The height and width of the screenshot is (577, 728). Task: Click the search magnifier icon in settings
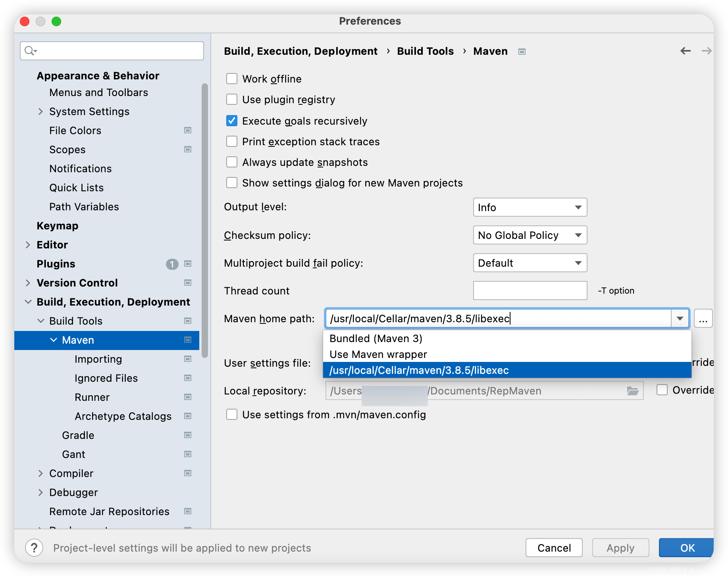tap(31, 51)
